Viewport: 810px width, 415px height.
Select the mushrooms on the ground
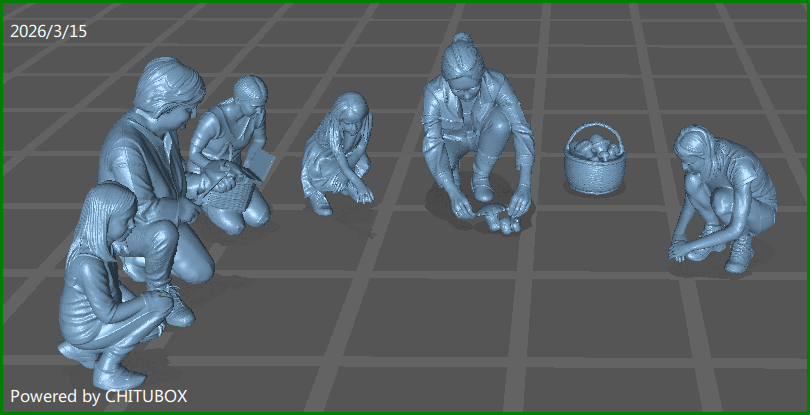[x=497, y=219]
